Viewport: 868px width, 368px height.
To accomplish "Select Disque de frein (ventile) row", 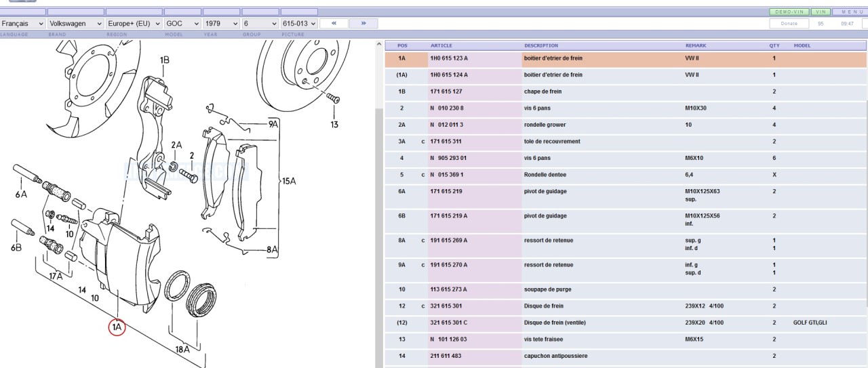I will click(625, 323).
